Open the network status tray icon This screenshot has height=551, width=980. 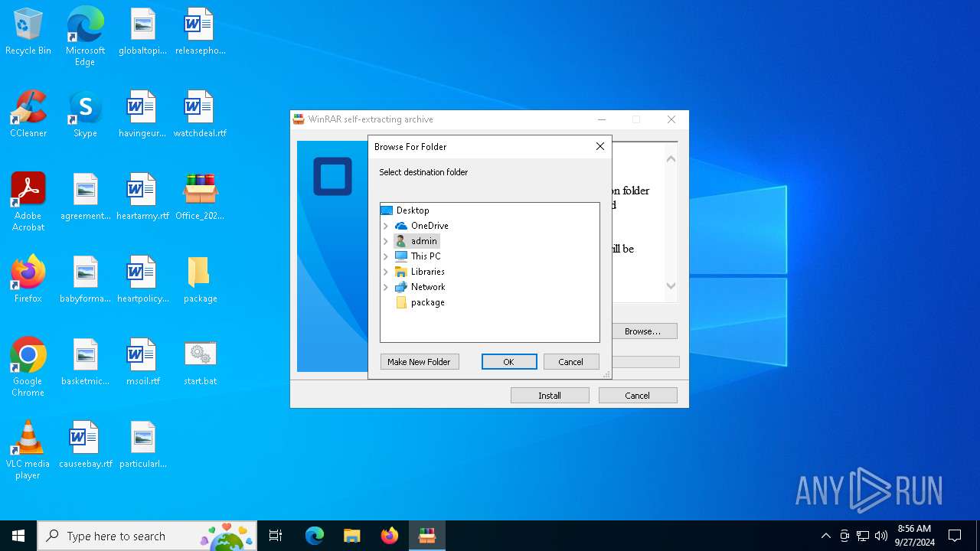click(863, 536)
